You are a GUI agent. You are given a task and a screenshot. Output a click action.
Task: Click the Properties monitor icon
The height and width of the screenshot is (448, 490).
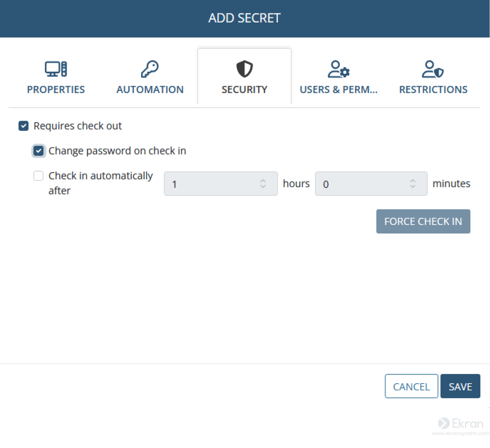click(56, 69)
